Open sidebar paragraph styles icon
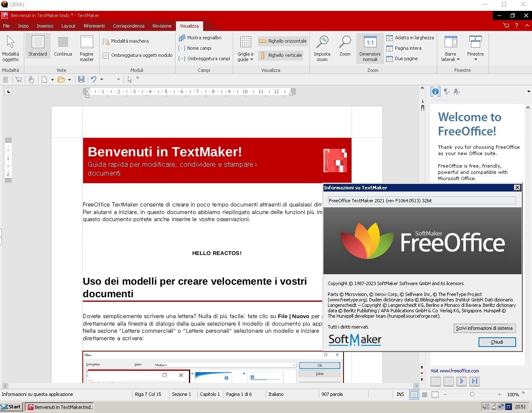This screenshot has height=413, width=532. point(447,92)
